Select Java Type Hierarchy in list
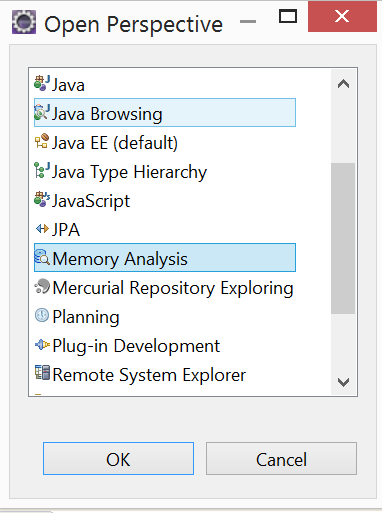The width and height of the screenshot is (382, 513). point(165,171)
